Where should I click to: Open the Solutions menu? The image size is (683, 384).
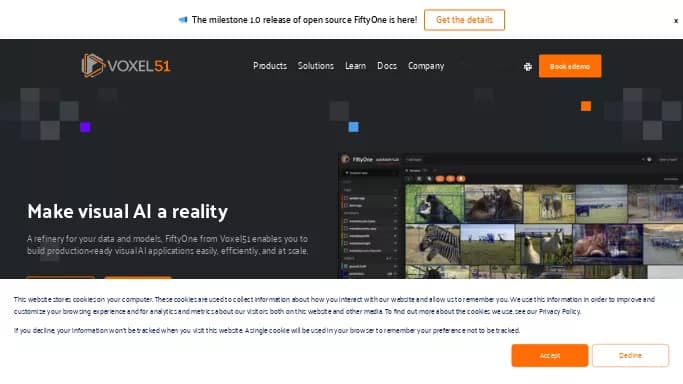point(315,66)
